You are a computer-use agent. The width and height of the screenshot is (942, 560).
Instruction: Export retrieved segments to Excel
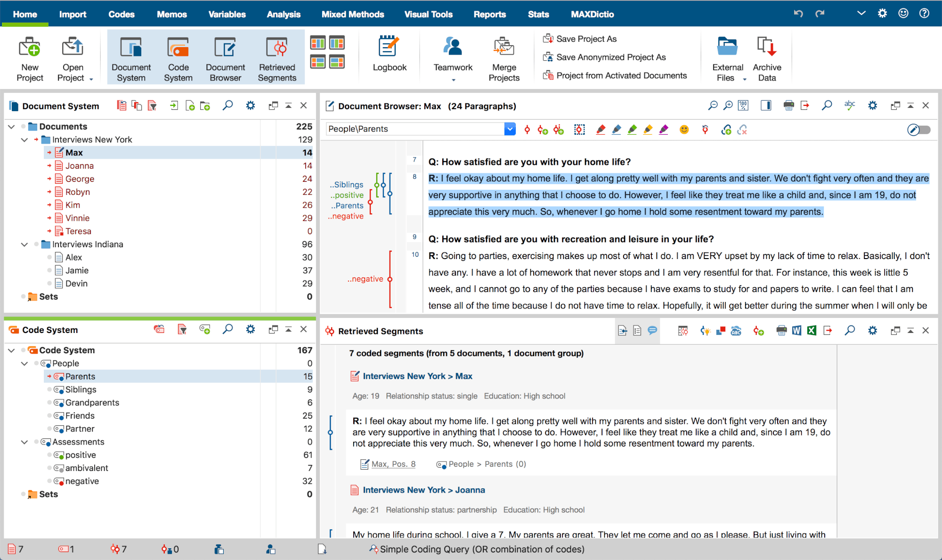(812, 331)
